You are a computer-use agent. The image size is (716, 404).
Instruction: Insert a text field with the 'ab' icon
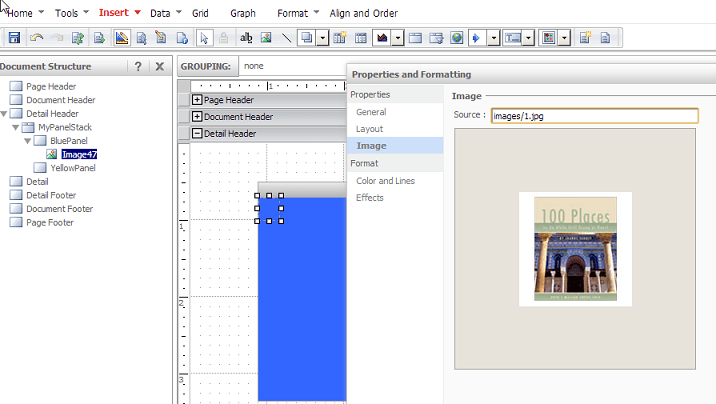pyautogui.click(x=246, y=38)
